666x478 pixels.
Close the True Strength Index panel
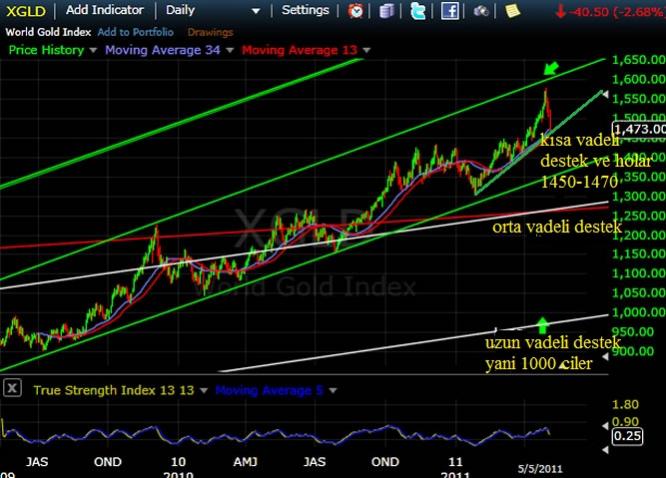tap(11, 389)
